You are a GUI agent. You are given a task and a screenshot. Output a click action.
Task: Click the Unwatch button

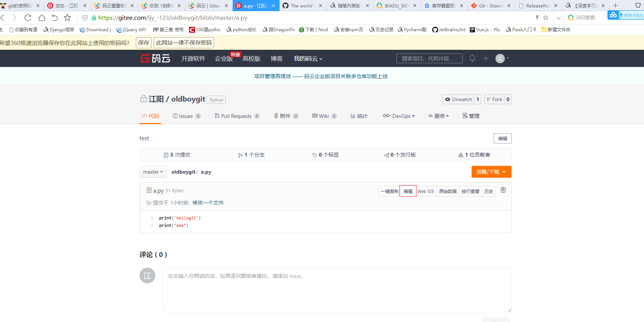[458, 99]
